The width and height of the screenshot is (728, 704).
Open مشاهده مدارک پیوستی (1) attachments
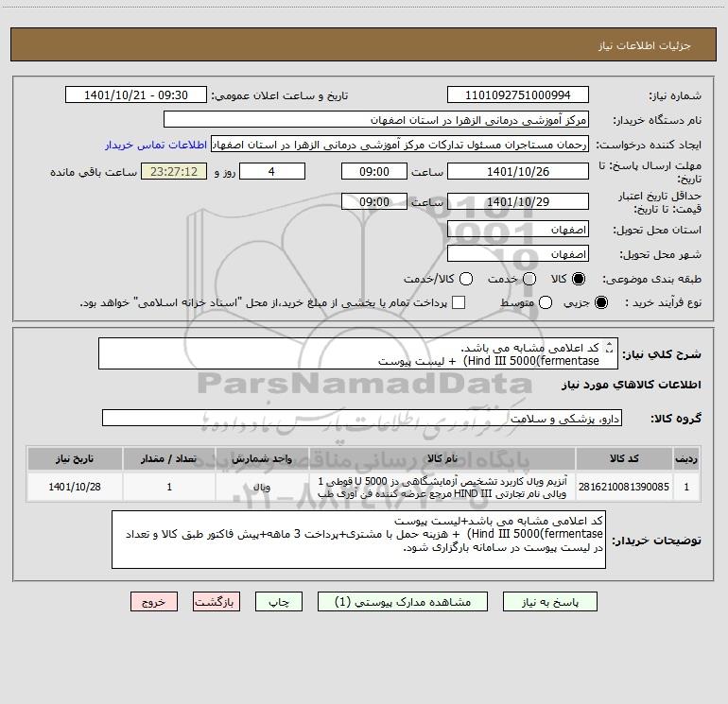pos(403,602)
